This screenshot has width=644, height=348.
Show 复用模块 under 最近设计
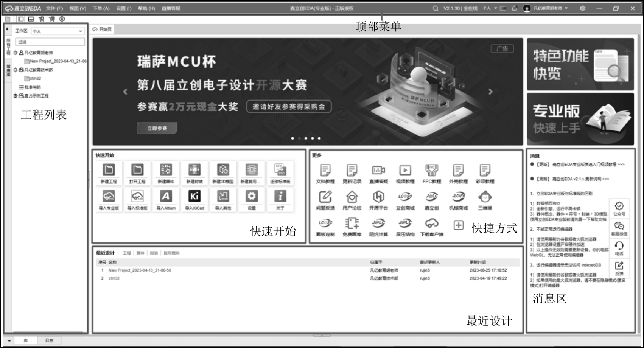171,253
